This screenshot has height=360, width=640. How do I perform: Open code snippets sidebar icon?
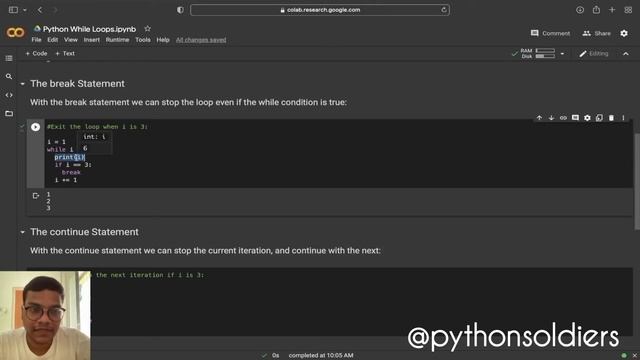9,95
